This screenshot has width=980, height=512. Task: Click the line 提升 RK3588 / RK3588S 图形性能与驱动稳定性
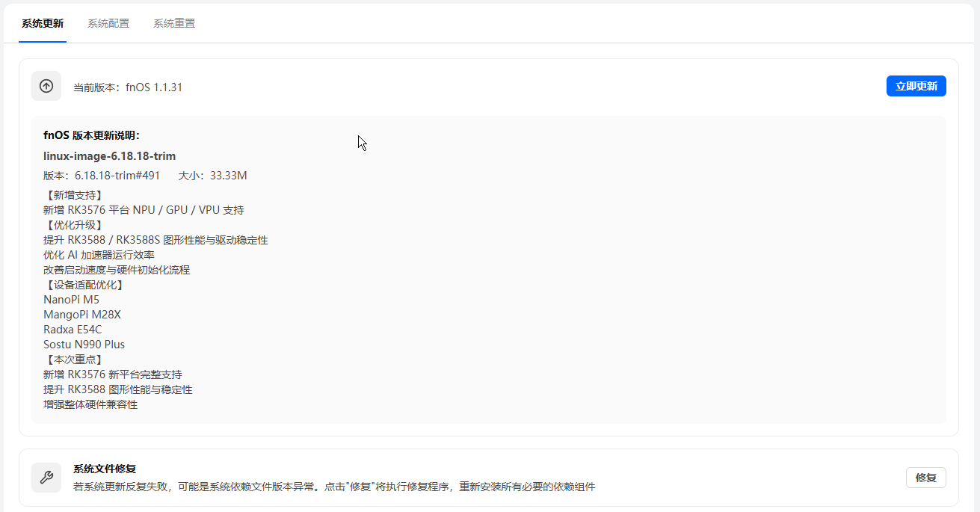(x=155, y=240)
